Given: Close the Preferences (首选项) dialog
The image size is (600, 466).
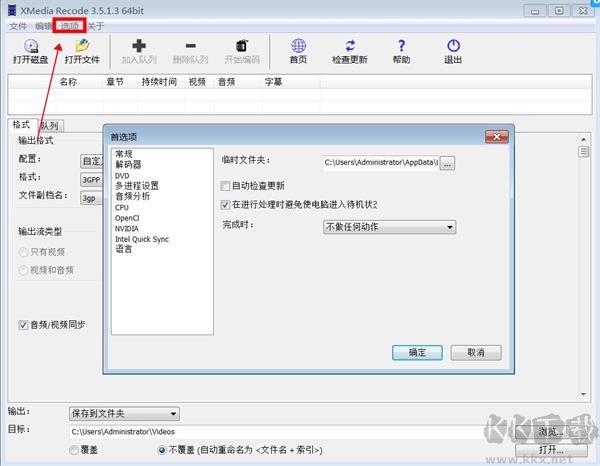Looking at the screenshot, I should [497, 137].
